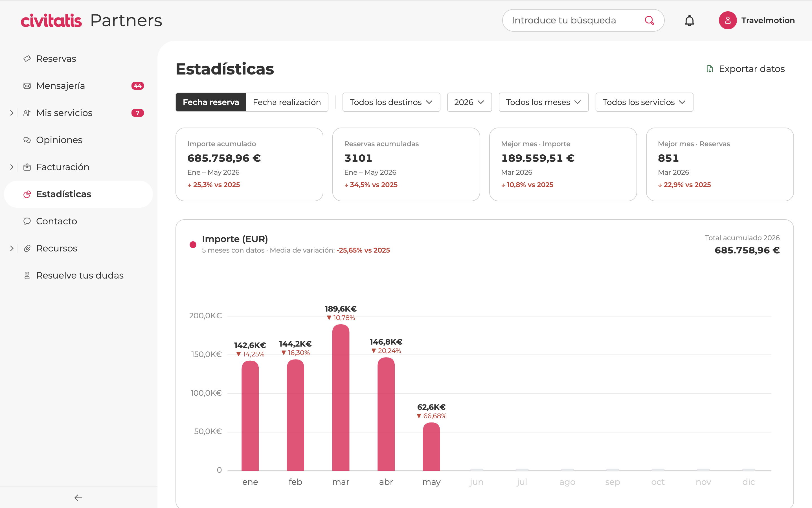812x508 pixels.
Task: Open the 2026 year dropdown
Action: pyautogui.click(x=469, y=102)
